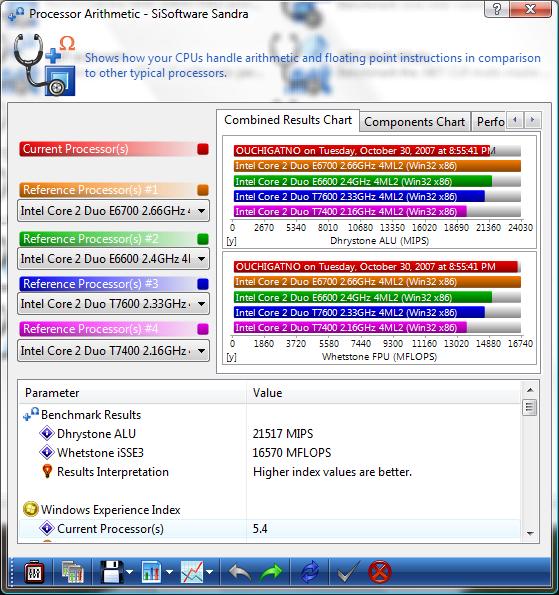
Task: Click the Parameter column header
Action: tap(132, 393)
